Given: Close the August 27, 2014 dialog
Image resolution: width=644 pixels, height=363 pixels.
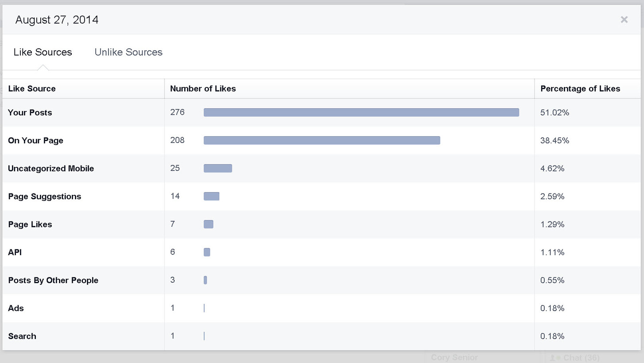Looking at the screenshot, I should tap(624, 20).
